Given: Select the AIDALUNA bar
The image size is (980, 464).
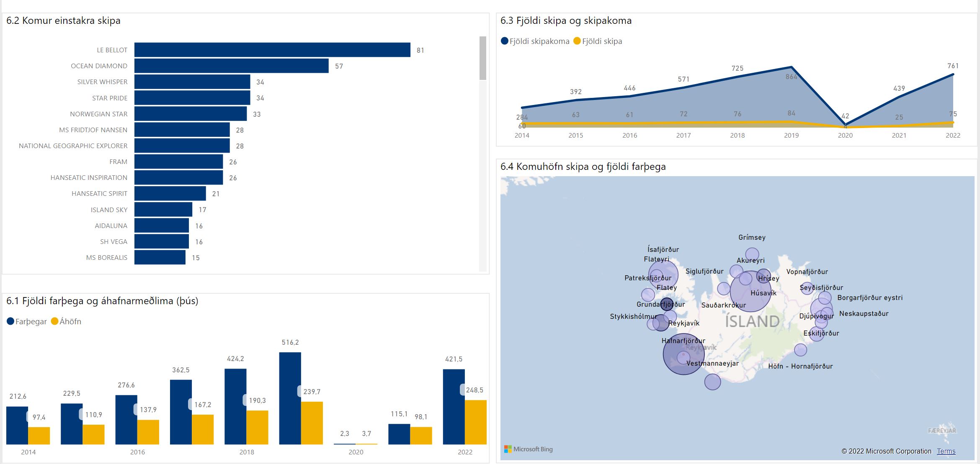Looking at the screenshot, I should pyautogui.click(x=162, y=226).
